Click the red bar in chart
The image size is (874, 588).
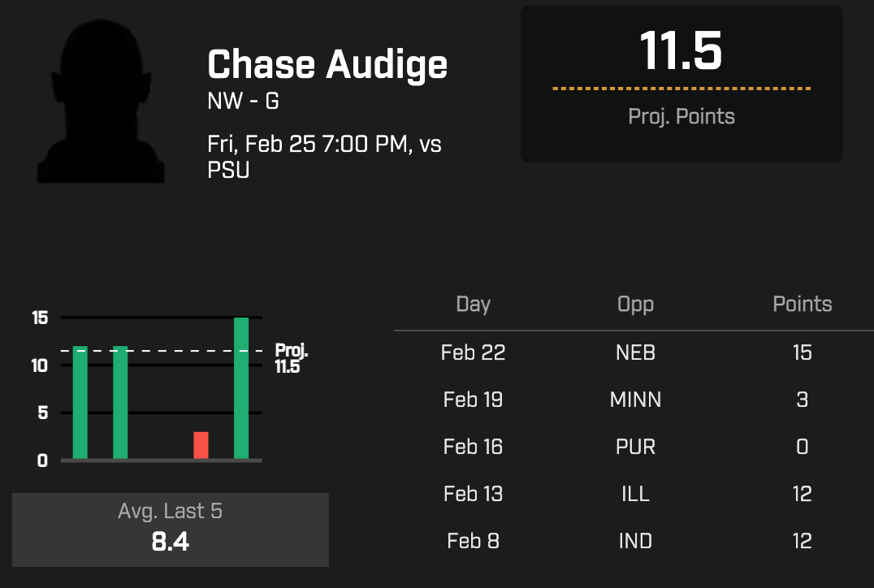[201, 445]
